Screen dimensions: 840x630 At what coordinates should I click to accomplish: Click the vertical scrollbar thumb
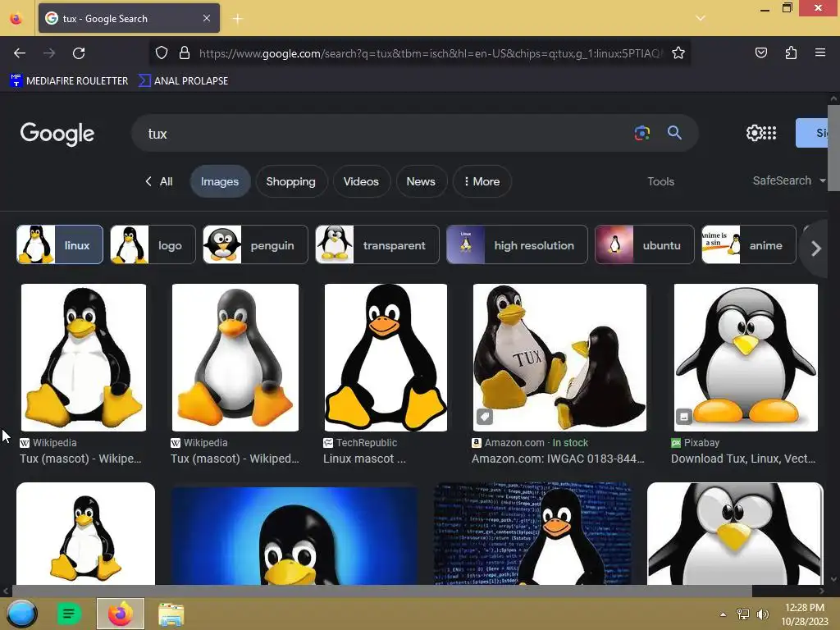833,148
